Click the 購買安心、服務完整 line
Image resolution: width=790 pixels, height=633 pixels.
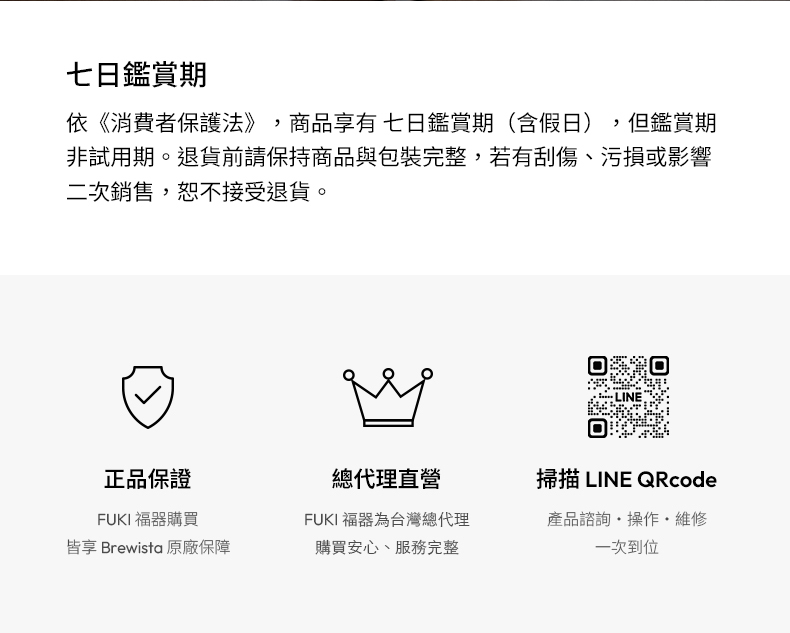[387, 547]
